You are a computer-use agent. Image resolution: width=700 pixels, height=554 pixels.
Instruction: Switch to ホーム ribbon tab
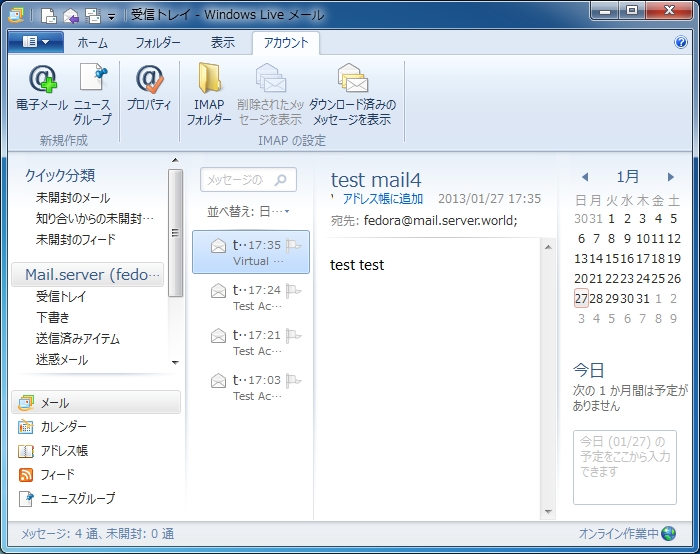tap(92, 43)
